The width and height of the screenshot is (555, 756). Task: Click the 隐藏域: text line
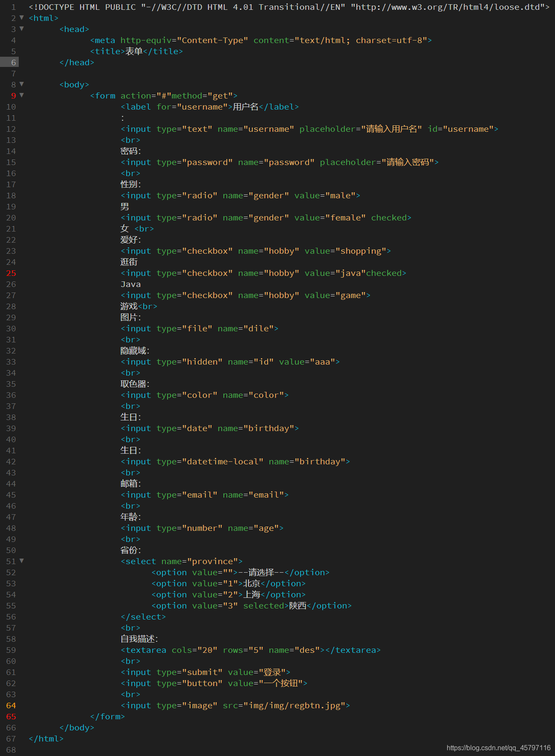click(135, 350)
